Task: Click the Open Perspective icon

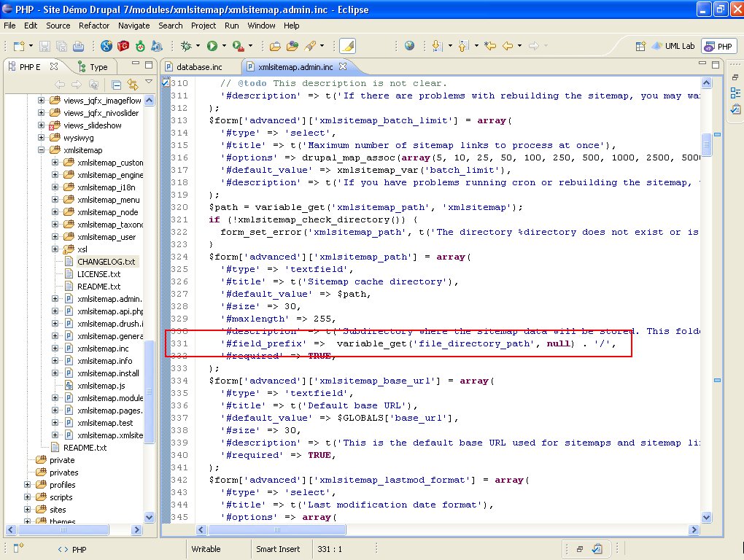Action: [640, 46]
